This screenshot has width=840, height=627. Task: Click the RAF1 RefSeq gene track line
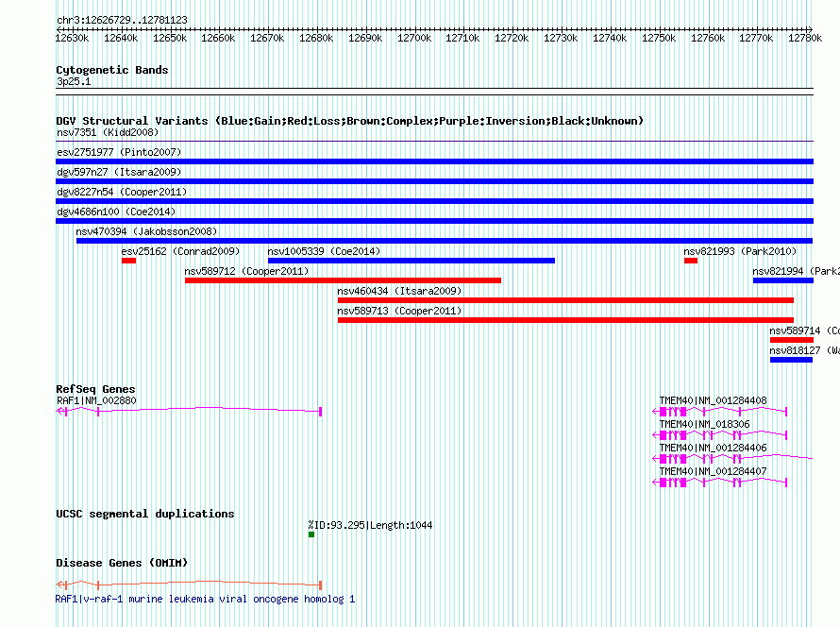tap(189, 411)
